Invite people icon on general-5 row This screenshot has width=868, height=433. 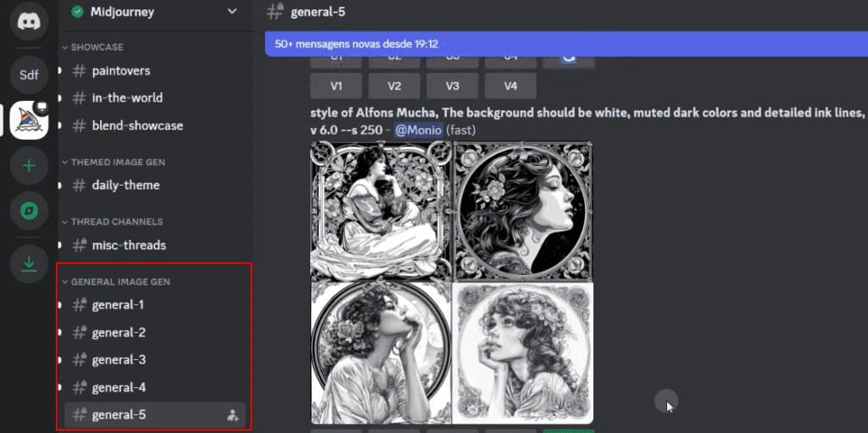(233, 415)
